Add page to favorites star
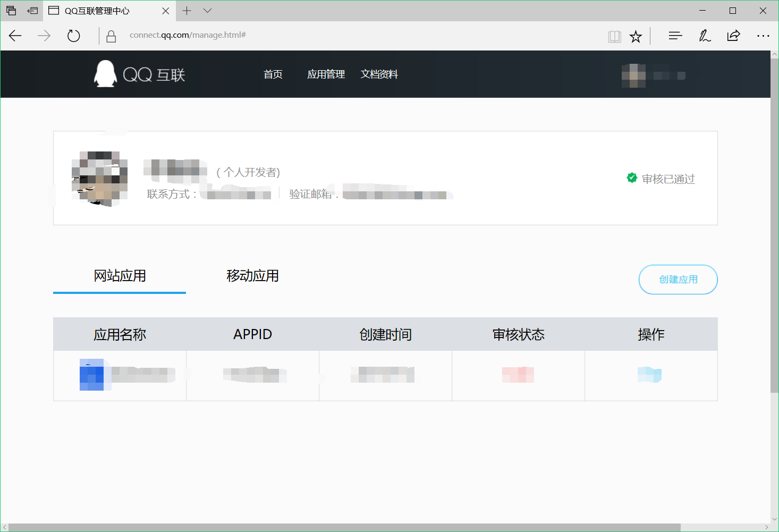 coord(636,36)
